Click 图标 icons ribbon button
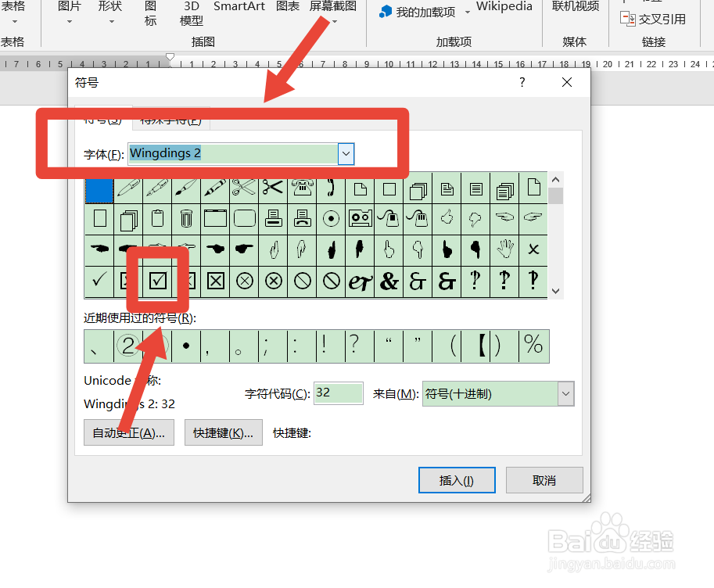 tap(150, 13)
